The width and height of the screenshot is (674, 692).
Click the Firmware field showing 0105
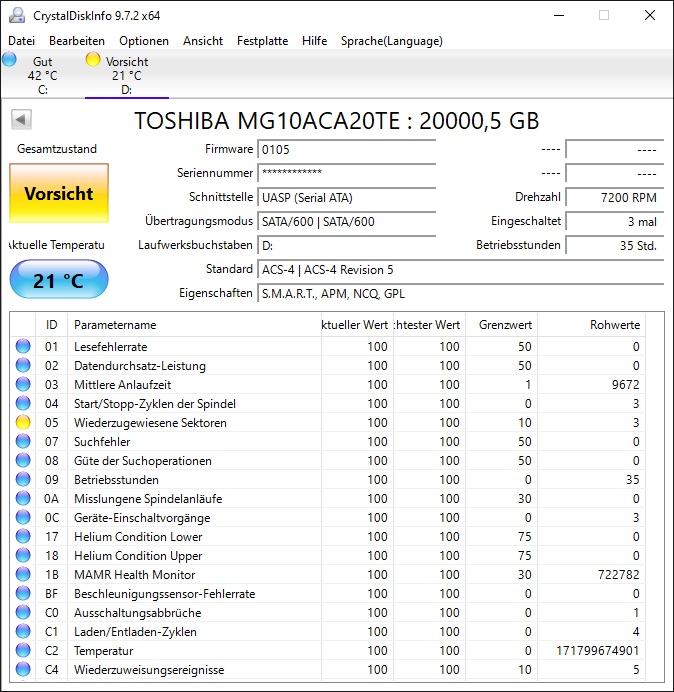[x=346, y=150]
